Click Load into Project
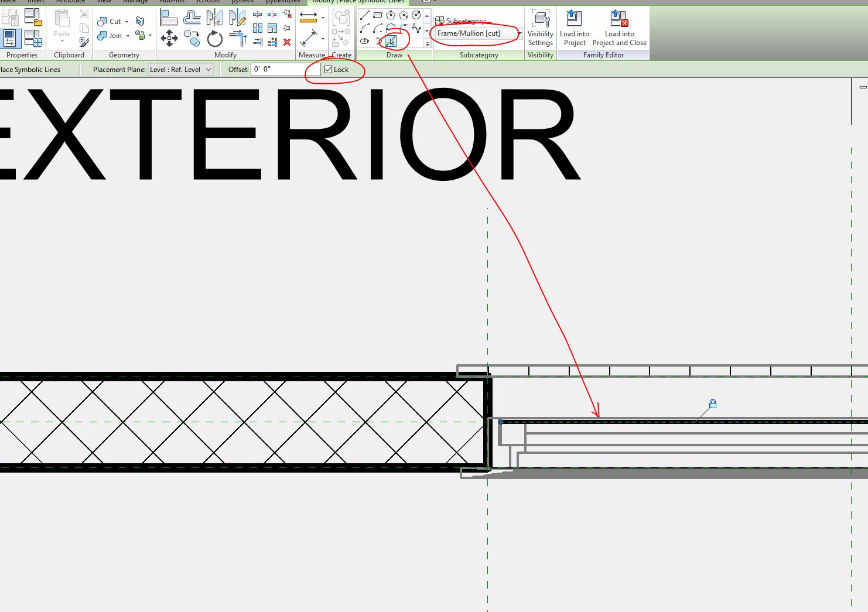The image size is (868, 612). (x=574, y=28)
